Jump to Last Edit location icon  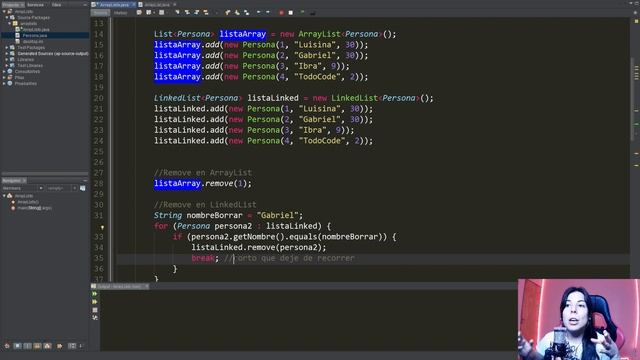139,13
